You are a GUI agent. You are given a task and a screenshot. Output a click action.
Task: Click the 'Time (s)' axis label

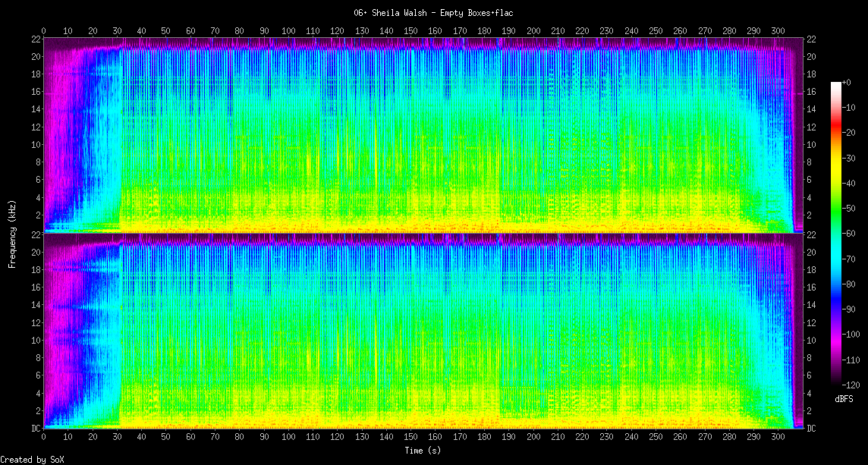pyautogui.click(x=423, y=451)
